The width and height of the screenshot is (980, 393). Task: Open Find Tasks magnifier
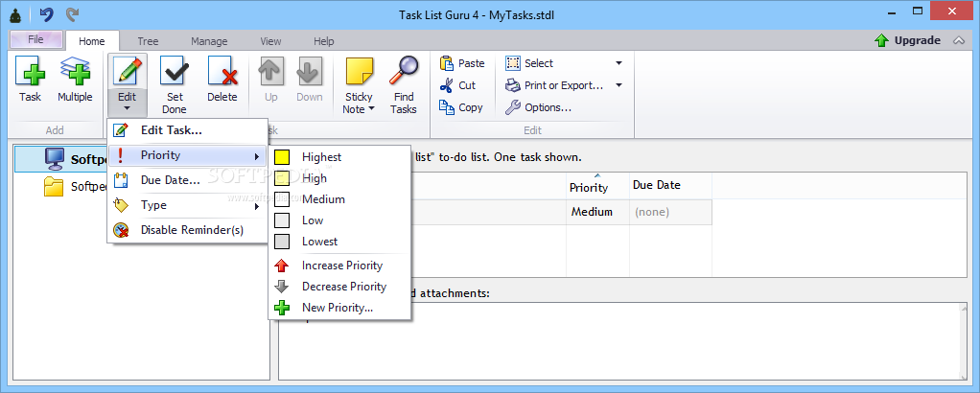tap(404, 70)
